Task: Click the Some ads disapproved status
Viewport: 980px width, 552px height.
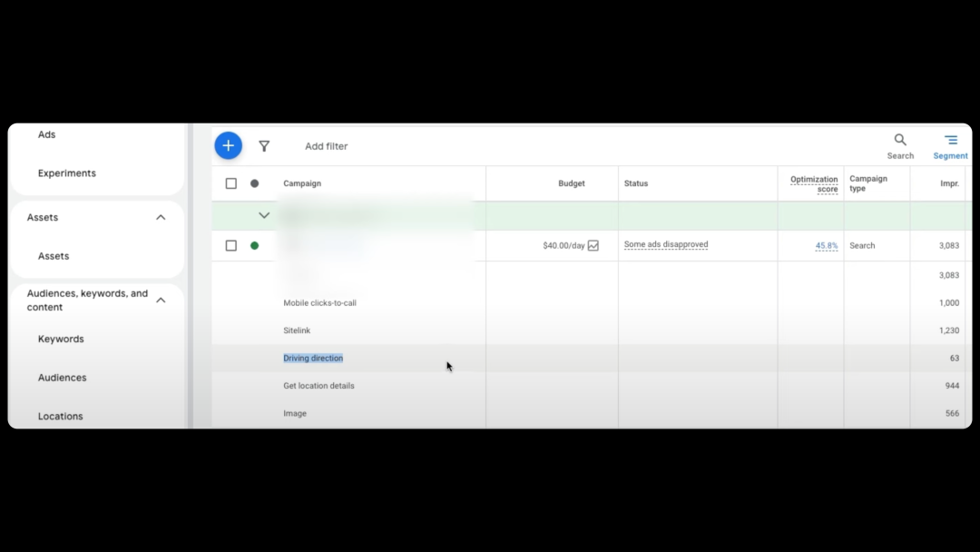Action: click(666, 244)
